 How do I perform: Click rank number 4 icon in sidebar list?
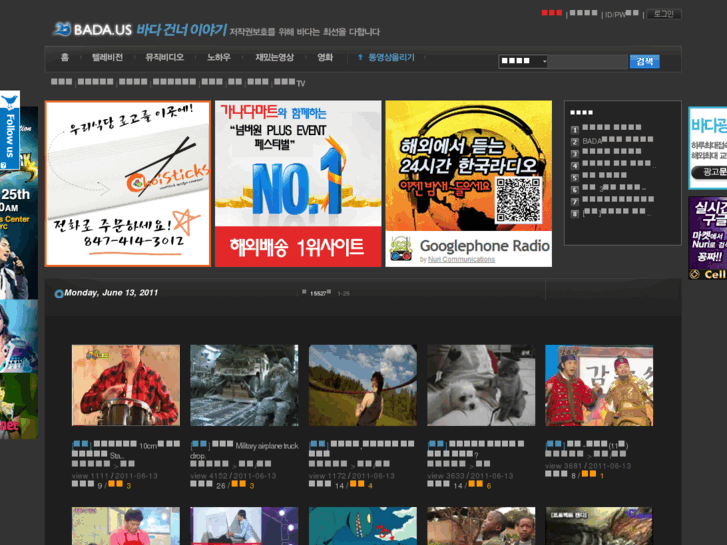(575, 166)
